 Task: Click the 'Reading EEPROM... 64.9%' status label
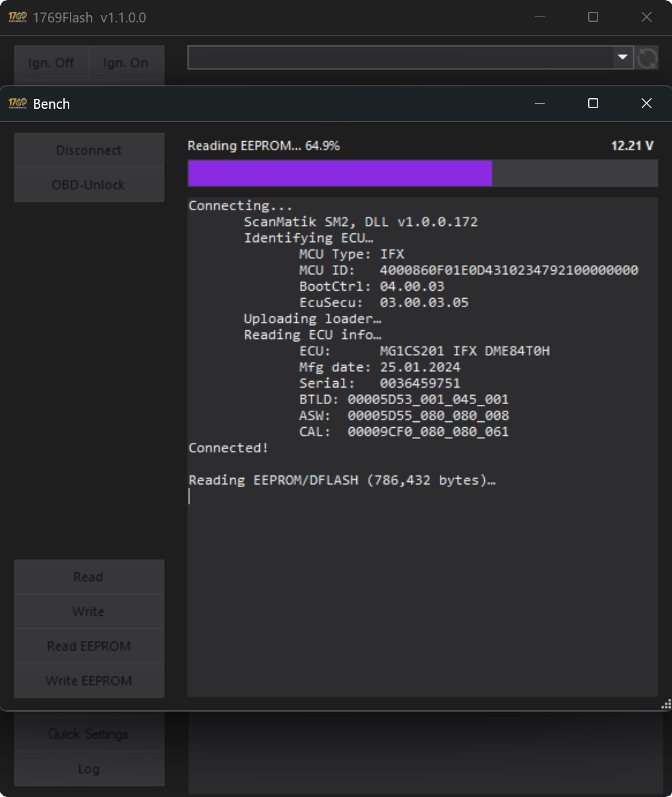[x=264, y=146]
